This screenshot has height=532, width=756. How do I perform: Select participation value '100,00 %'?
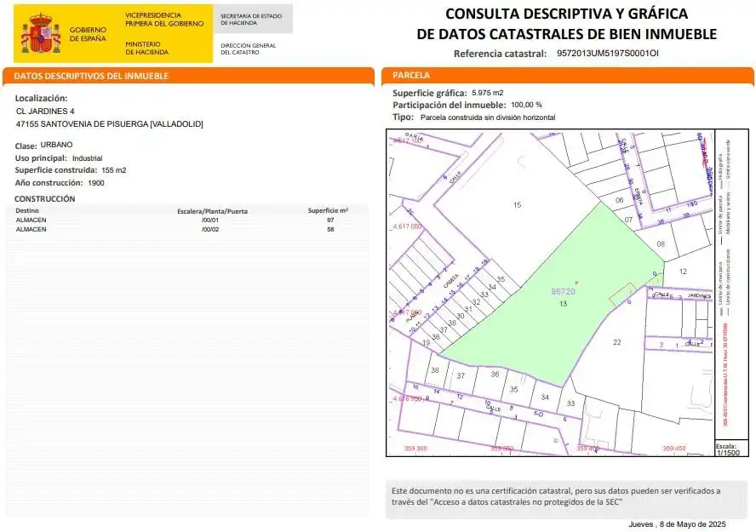pyautogui.click(x=526, y=105)
